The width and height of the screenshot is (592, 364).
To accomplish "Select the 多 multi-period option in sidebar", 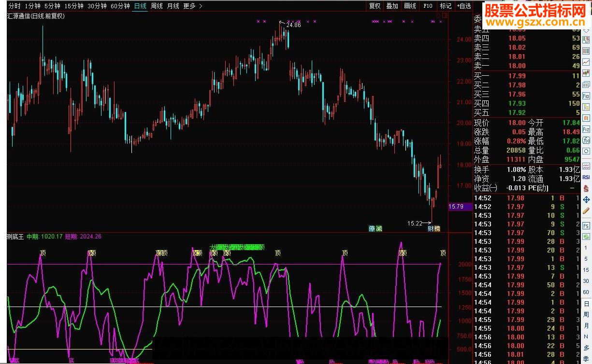I will [586, 348].
